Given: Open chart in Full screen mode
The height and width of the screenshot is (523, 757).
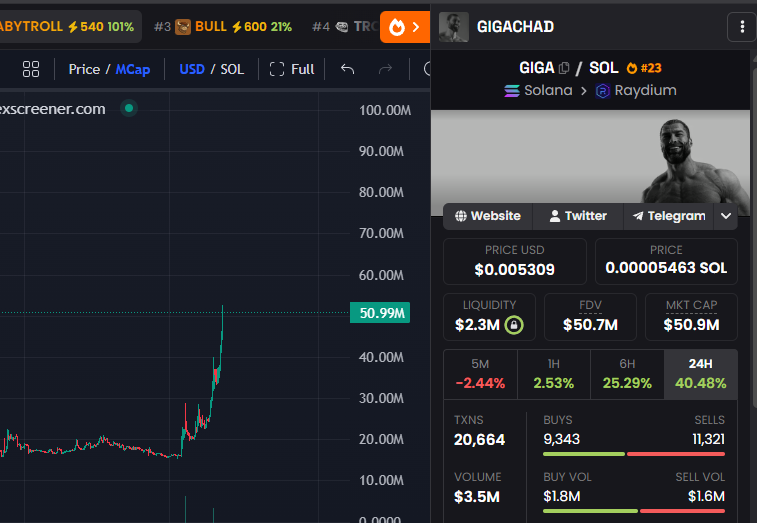Looking at the screenshot, I should coord(292,69).
